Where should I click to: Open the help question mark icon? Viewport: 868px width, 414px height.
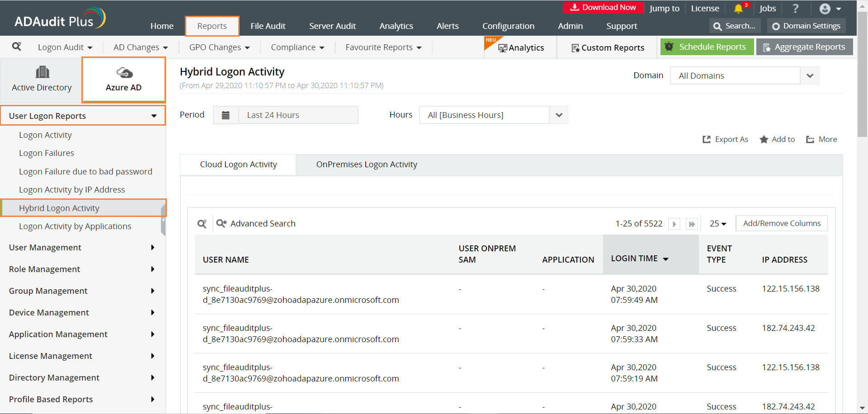796,9
